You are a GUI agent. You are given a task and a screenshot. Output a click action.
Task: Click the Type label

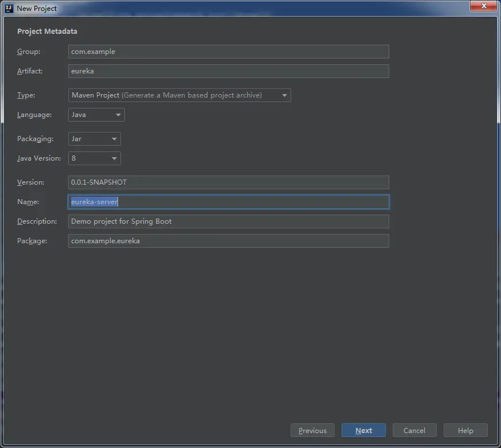click(x=26, y=95)
